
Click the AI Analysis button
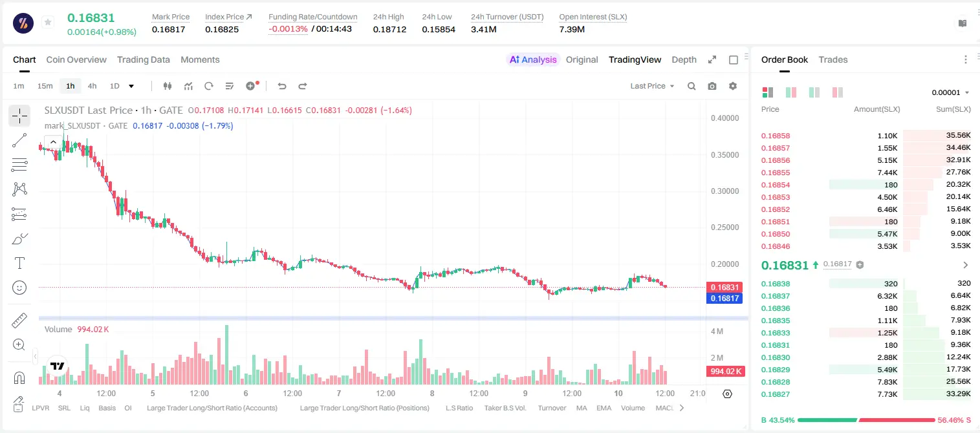click(x=533, y=59)
